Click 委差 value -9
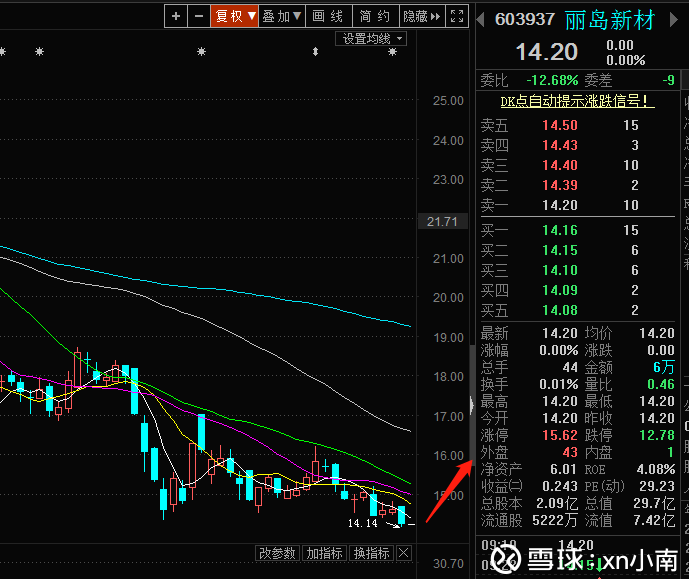 click(668, 80)
